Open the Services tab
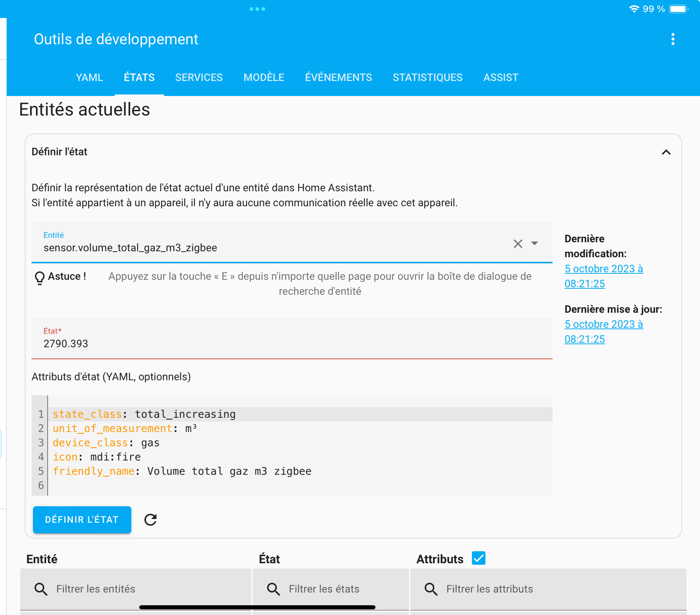 click(x=199, y=78)
